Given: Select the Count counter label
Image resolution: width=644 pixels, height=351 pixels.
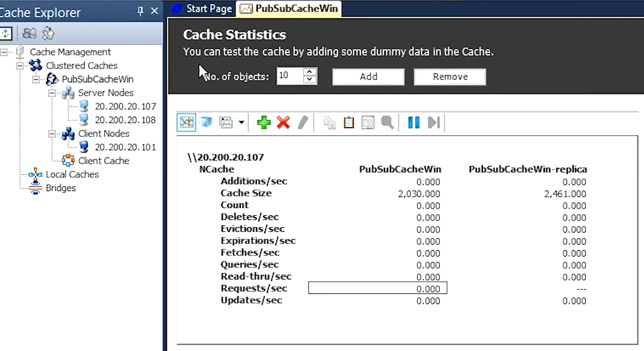Looking at the screenshot, I should [x=234, y=205].
